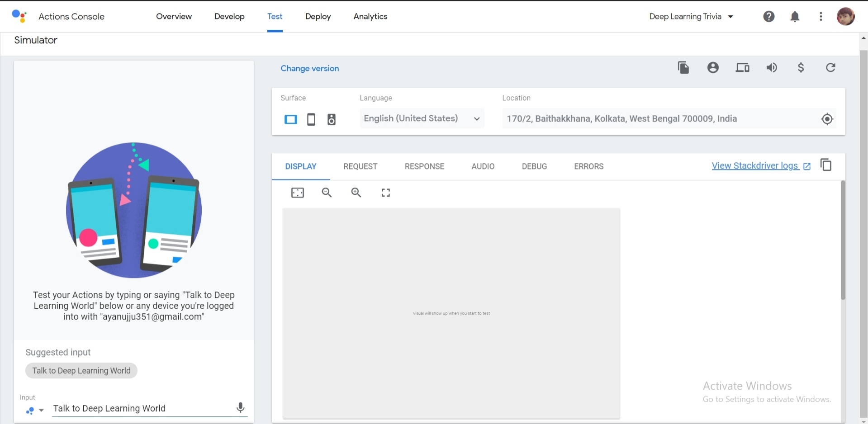Viewport: 868px width, 424px height.
Task: Open the Assistant input type dropdown arrow
Action: point(41,410)
